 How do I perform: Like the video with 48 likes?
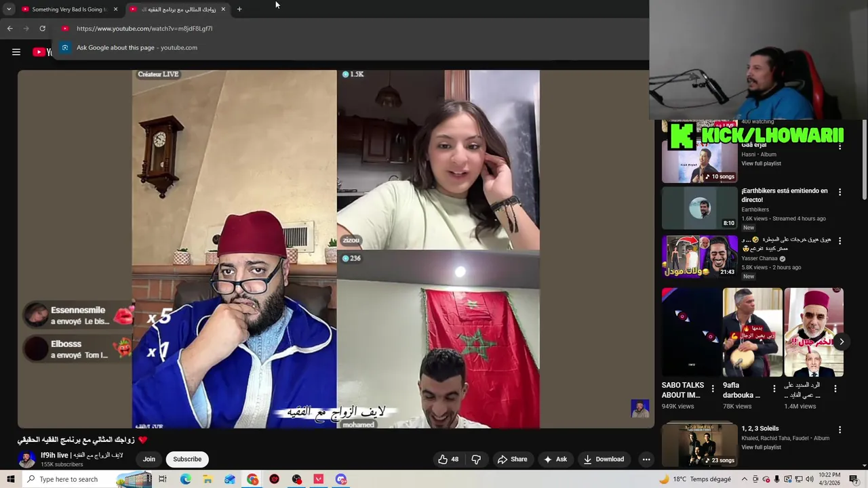pyautogui.click(x=449, y=460)
